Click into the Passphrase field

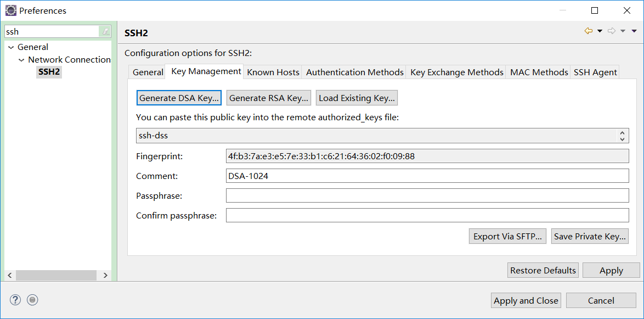[x=427, y=195]
